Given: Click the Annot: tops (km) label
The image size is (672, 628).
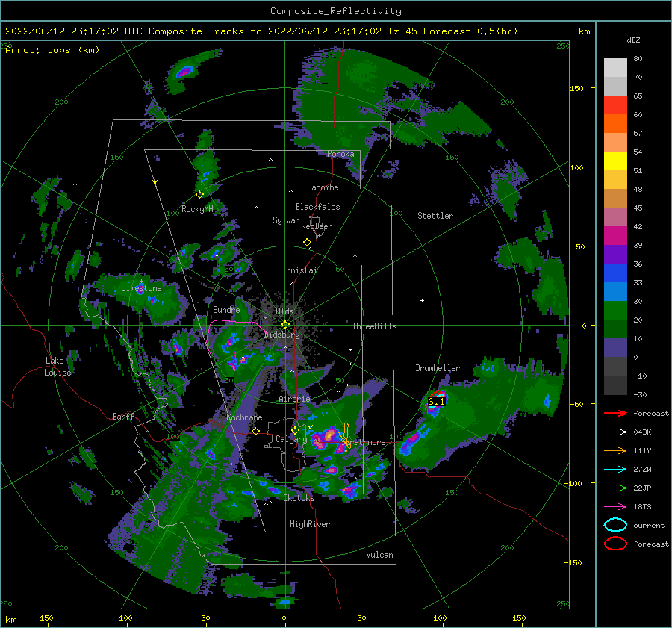Looking at the screenshot, I should click(52, 50).
